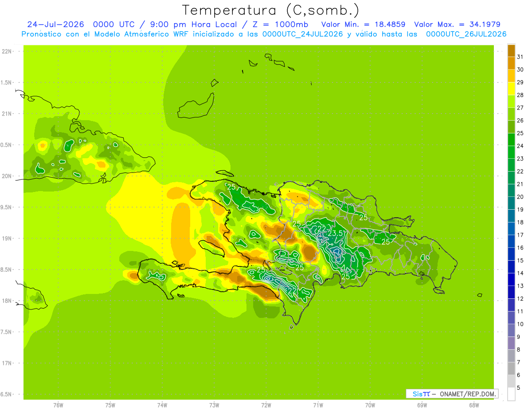532x411 pixels.
Task: Click the '71W' longitude axis label
Action: pos(318,405)
